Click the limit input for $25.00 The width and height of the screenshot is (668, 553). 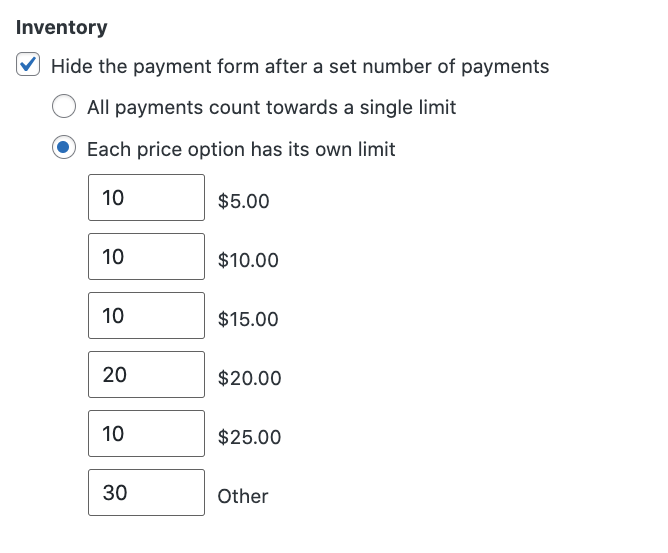pos(146,434)
